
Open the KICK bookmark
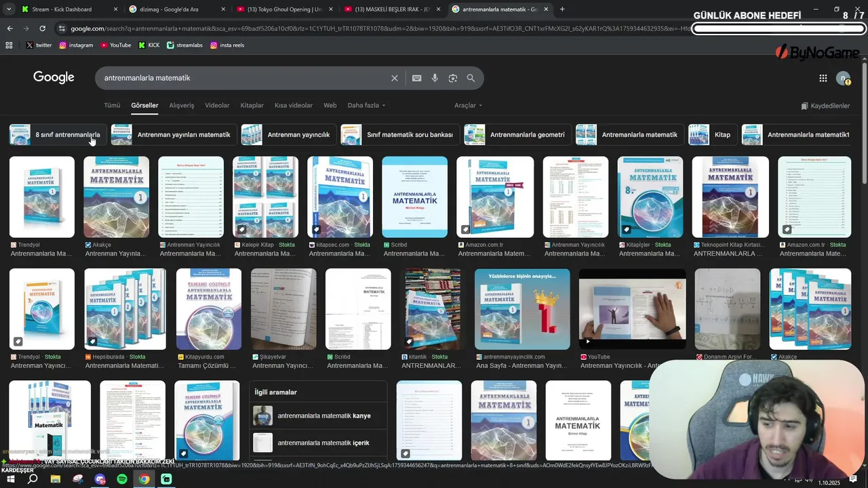tap(149, 45)
